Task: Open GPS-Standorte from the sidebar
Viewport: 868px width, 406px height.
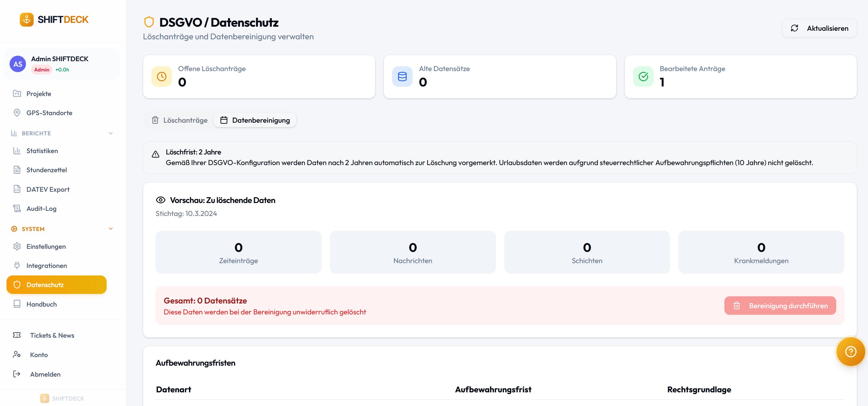Action: tap(49, 113)
